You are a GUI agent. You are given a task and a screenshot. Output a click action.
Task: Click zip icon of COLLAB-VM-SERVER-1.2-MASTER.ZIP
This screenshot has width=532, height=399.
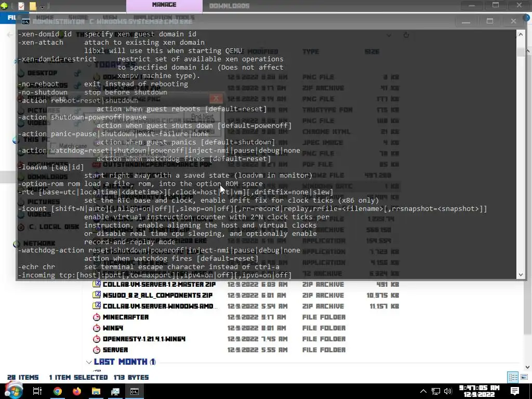pos(97,284)
